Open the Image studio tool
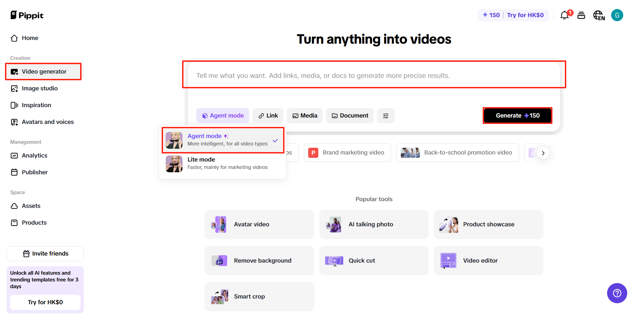Screen dimensions: 644x320 pyautogui.click(x=39, y=88)
